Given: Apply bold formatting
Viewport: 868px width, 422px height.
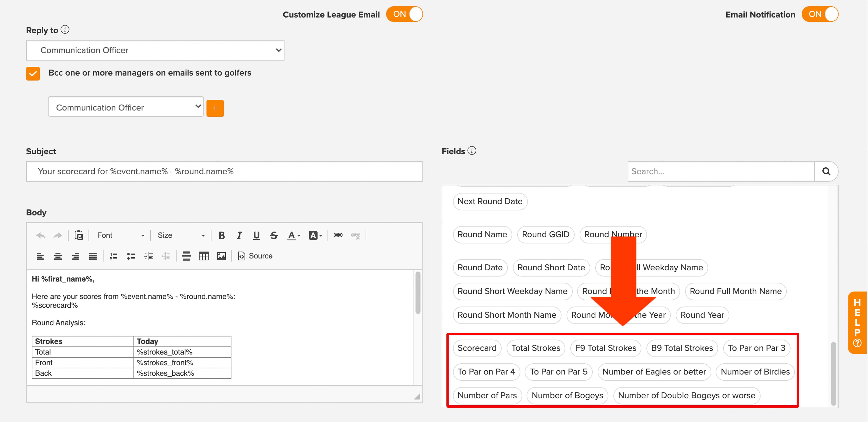Looking at the screenshot, I should click(x=221, y=235).
